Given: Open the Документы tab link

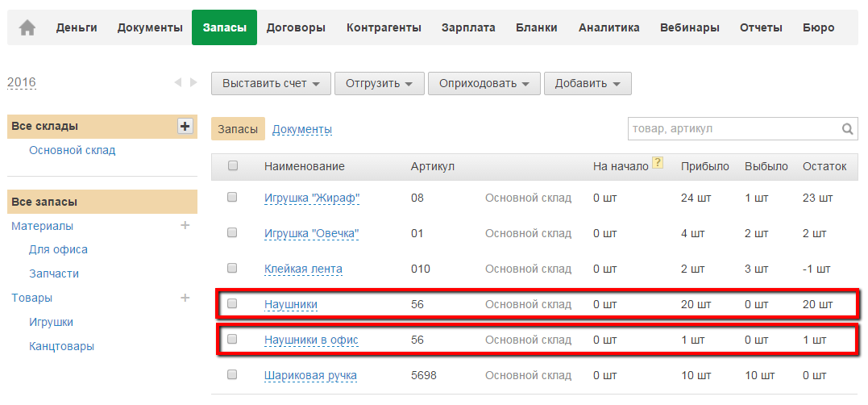Looking at the screenshot, I should click(302, 129).
